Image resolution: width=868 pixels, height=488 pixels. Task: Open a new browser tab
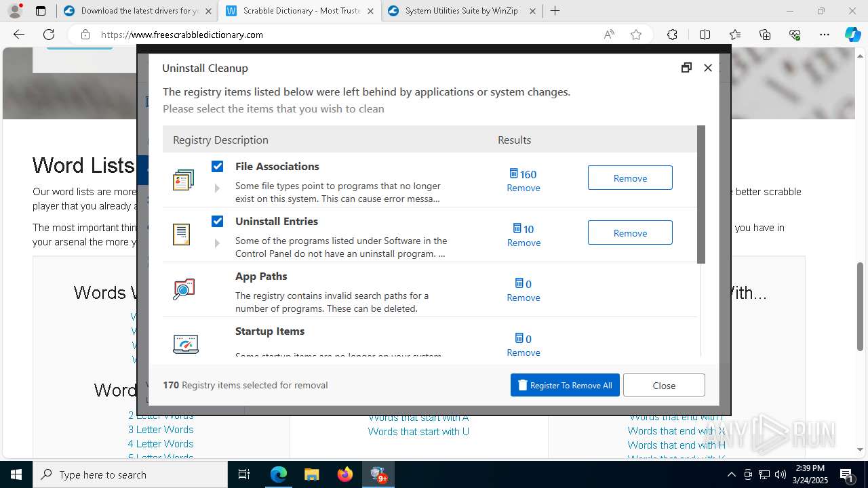click(x=555, y=11)
